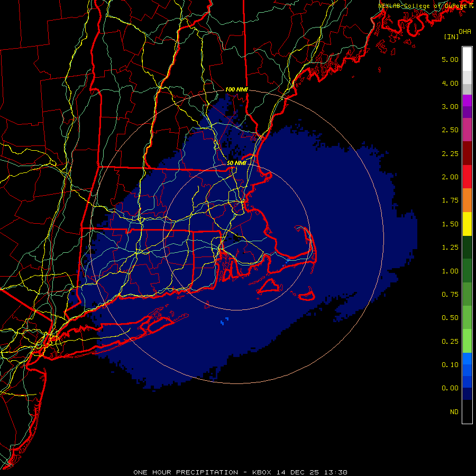
Task: Click the "0.10" legend value
Action: (x=450, y=365)
